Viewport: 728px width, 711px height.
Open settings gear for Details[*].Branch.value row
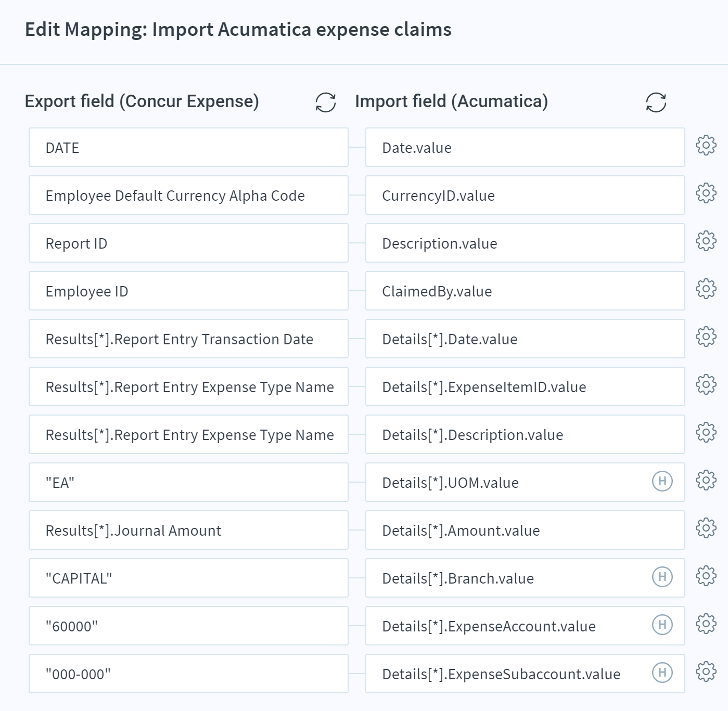706,576
